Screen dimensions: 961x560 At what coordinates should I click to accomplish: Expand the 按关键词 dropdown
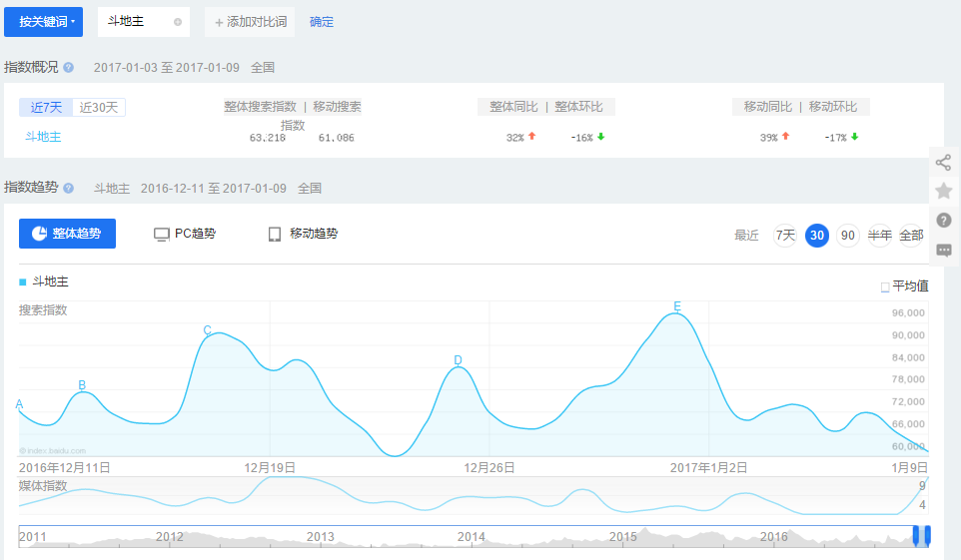click(x=47, y=21)
